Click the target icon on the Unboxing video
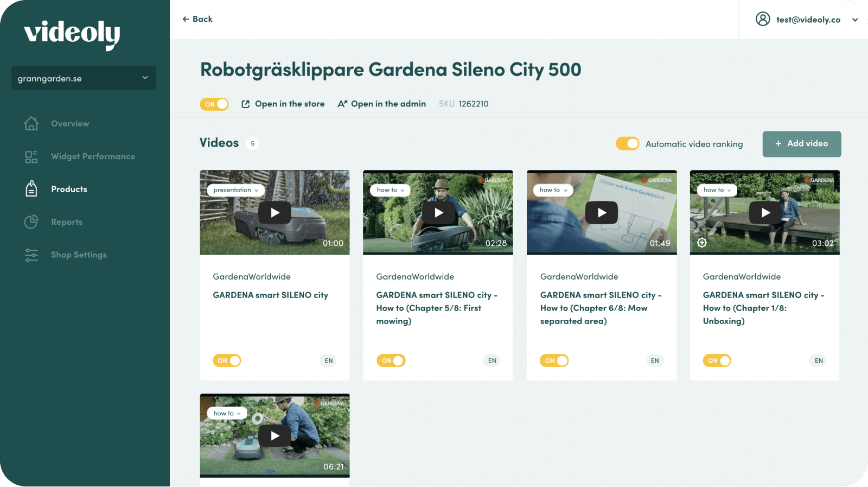868x487 pixels. coord(702,243)
